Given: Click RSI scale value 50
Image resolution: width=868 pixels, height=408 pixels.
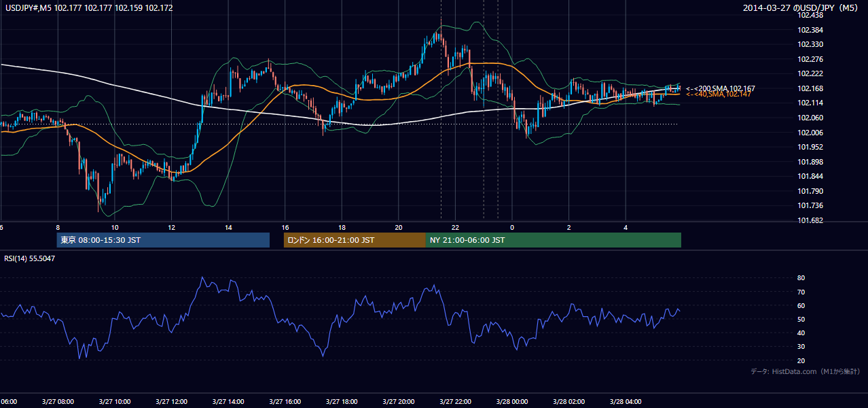Looking at the screenshot, I should [x=801, y=319].
